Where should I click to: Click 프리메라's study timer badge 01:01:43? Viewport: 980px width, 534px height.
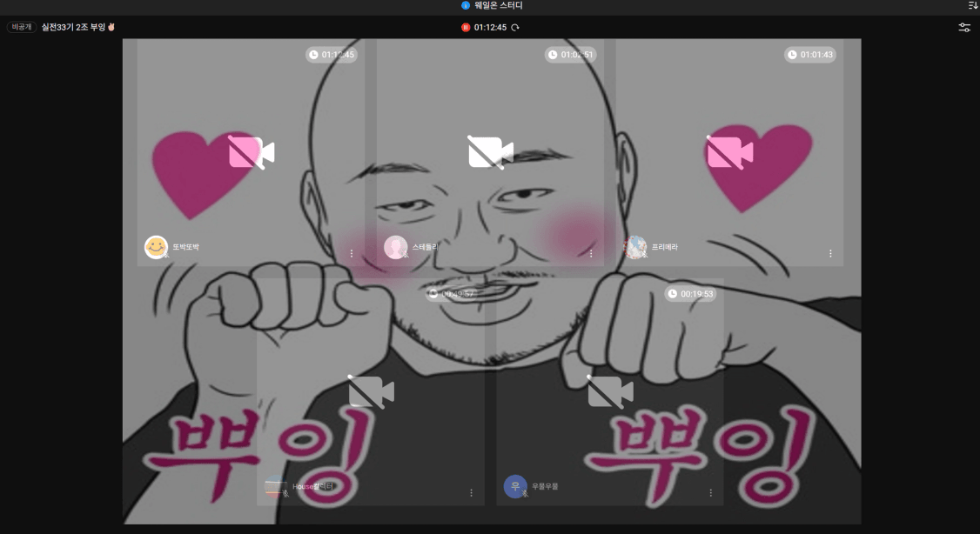tap(810, 55)
